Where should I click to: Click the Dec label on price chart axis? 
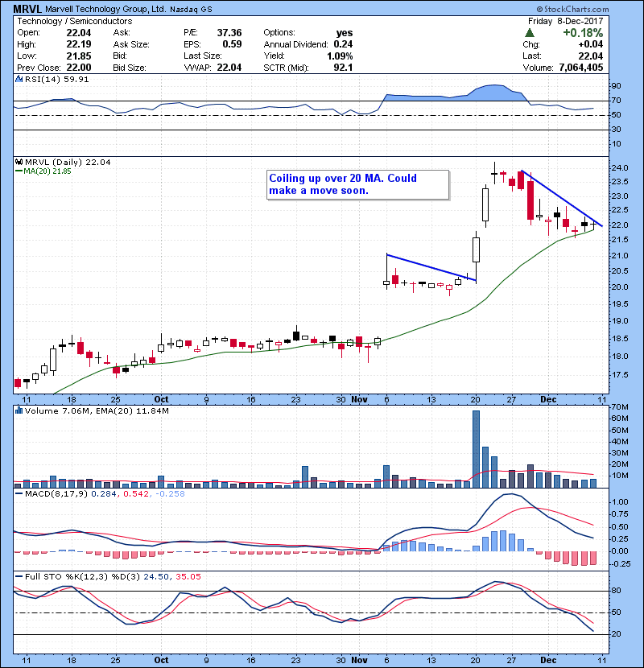coord(548,400)
